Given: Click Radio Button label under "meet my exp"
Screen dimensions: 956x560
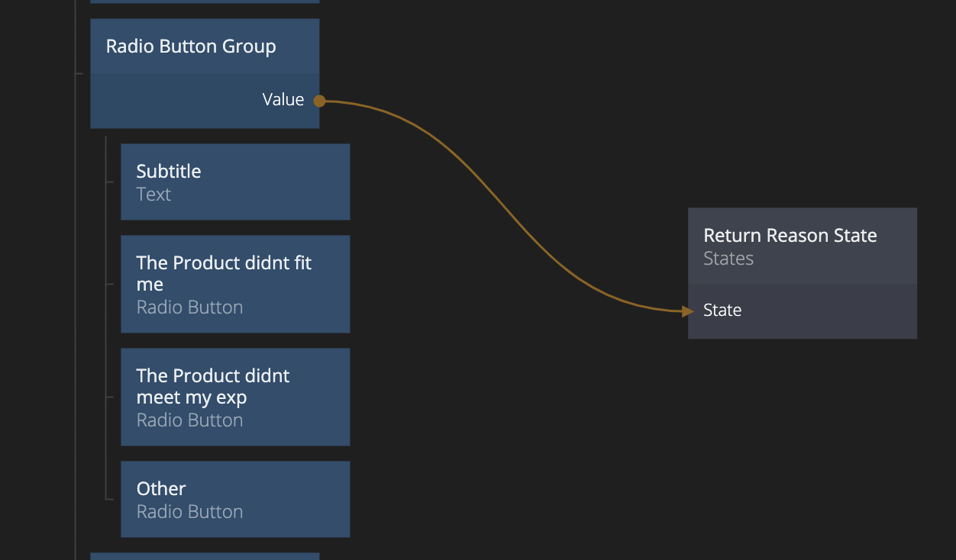Looking at the screenshot, I should pyautogui.click(x=189, y=420).
